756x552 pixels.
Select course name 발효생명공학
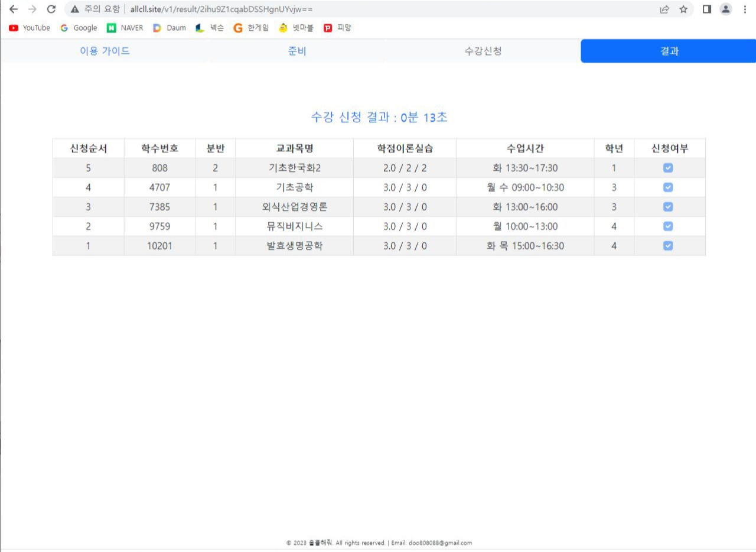click(295, 246)
